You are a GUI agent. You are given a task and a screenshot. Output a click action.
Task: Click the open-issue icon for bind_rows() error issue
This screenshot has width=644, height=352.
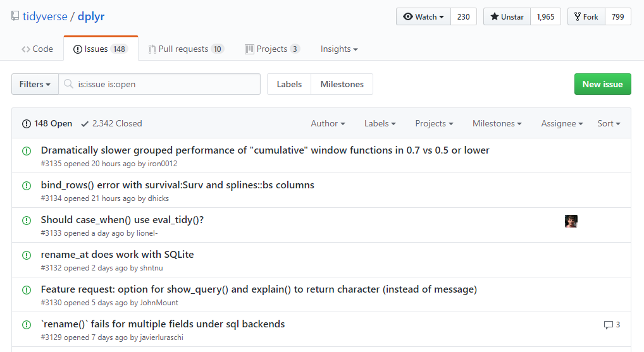coord(27,186)
